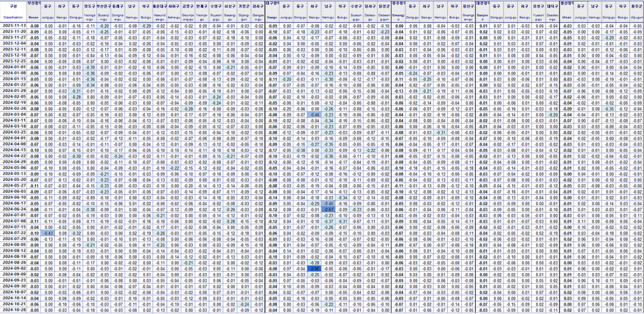
Task: Click the Ulju-gun column header
Action: (636, 13)
